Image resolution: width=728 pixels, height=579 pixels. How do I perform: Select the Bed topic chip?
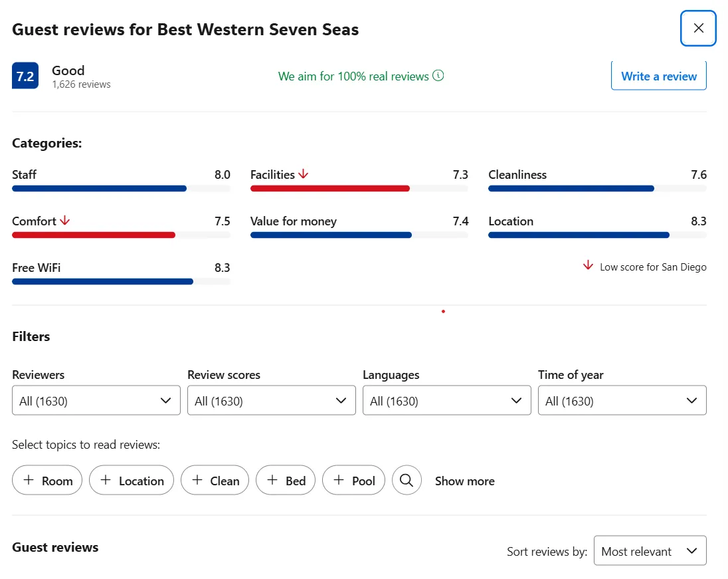pyautogui.click(x=286, y=481)
